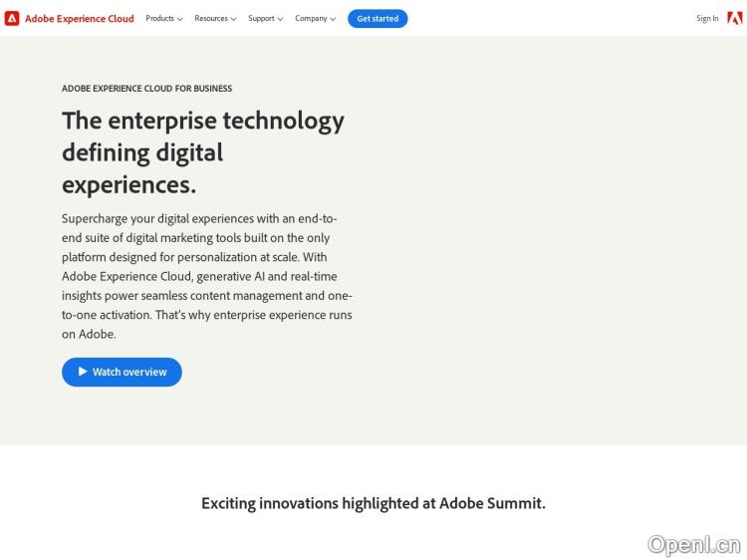747x560 pixels.
Task: Click the chevron next to Resources
Action: (x=233, y=19)
